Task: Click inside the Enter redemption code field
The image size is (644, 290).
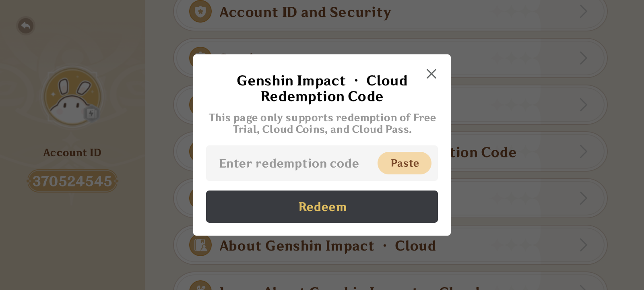Action: (x=289, y=163)
